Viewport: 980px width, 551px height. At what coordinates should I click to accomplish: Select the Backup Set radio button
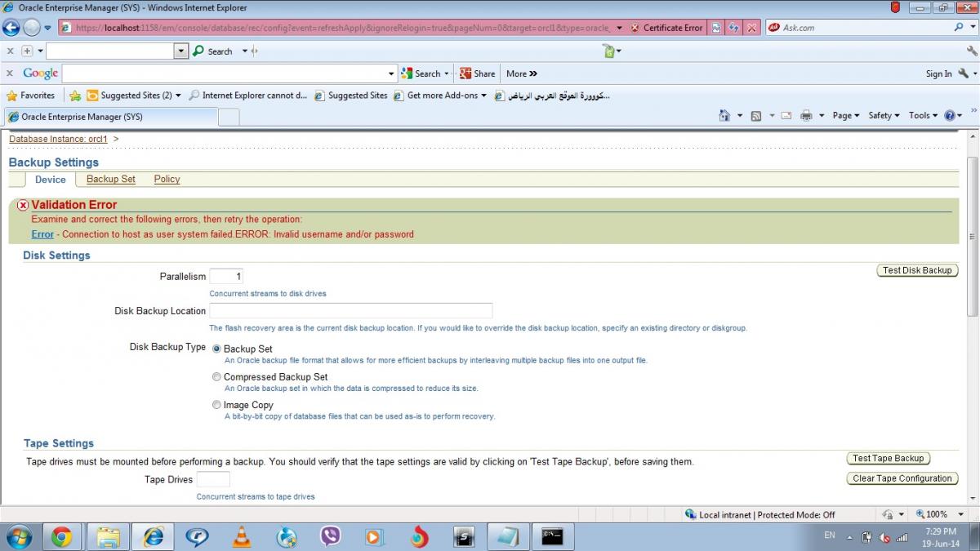[216, 349]
